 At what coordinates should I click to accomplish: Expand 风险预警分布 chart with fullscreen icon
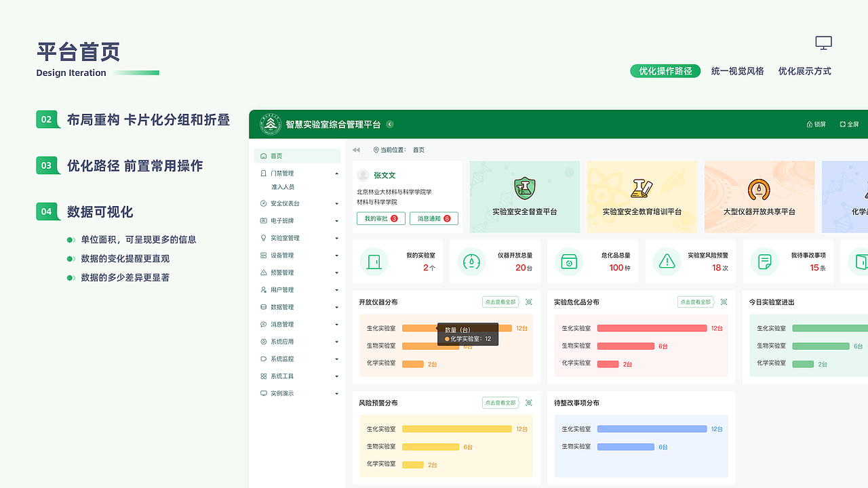coord(529,403)
